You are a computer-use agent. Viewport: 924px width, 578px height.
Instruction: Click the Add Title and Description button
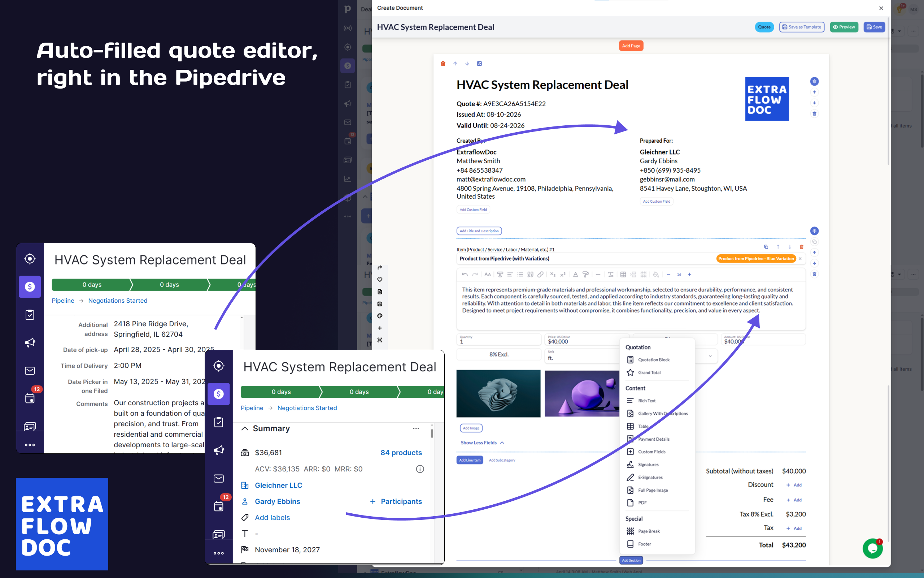tap(479, 230)
